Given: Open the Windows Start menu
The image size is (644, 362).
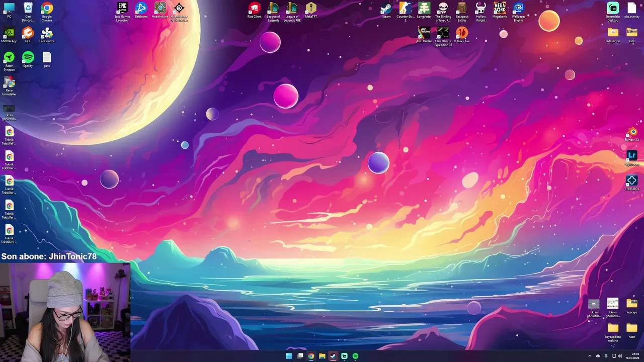Looking at the screenshot, I should coord(289,356).
